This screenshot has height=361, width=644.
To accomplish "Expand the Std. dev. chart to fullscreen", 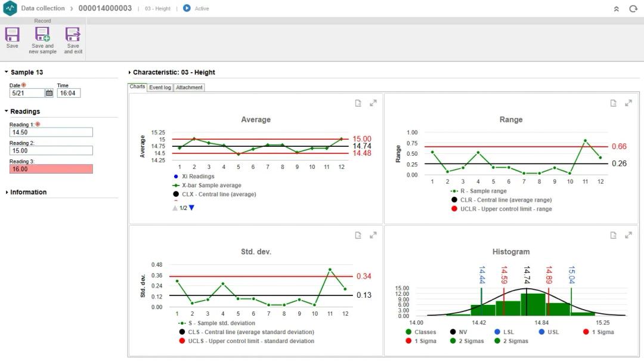I will [373, 236].
